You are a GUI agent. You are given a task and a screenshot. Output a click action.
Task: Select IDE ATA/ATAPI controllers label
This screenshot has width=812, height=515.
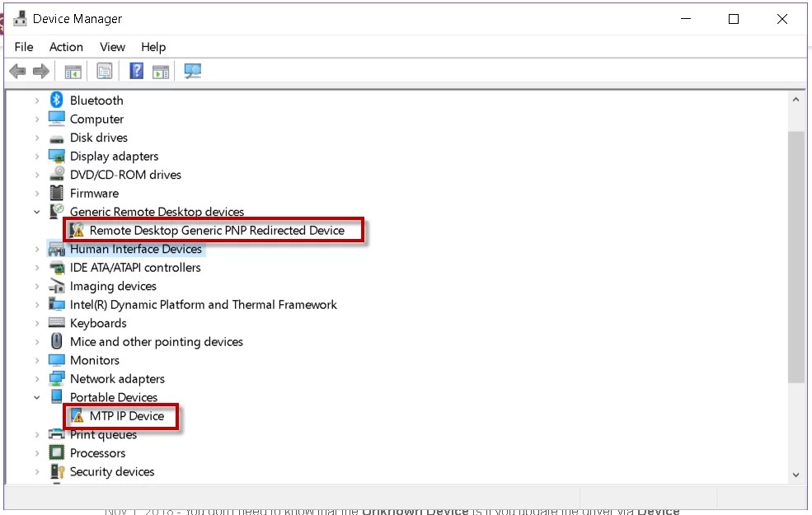tap(135, 268)
